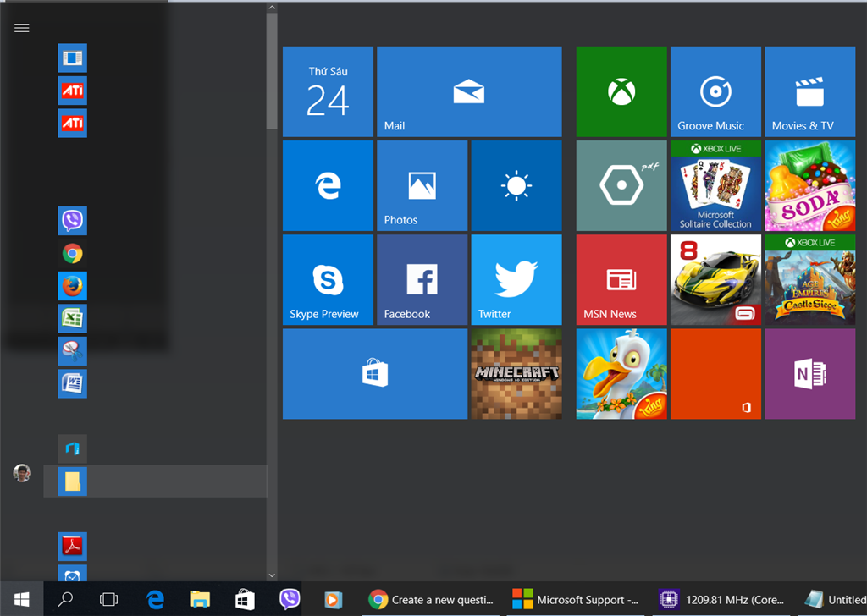Open the Alarms & Clock icon below Adobe Reader

[73, 574]
